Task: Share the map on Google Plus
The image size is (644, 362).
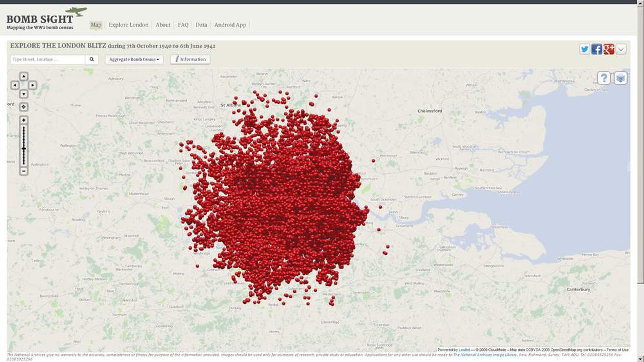Action: [x=609, y=49]
